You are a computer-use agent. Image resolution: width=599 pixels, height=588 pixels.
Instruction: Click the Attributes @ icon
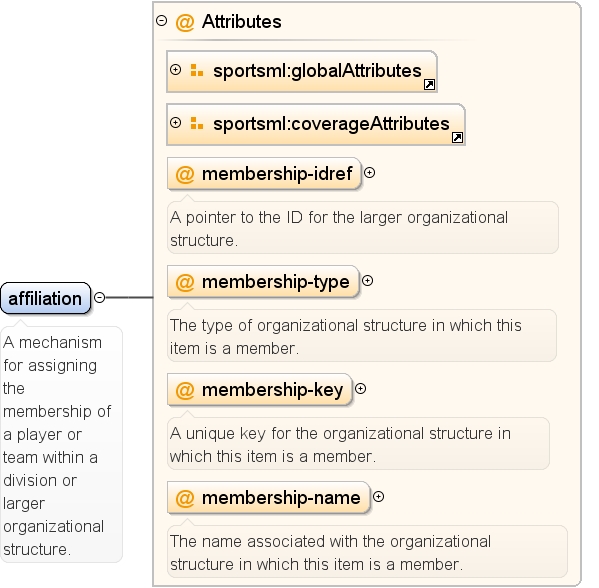(x=185, y=22)
